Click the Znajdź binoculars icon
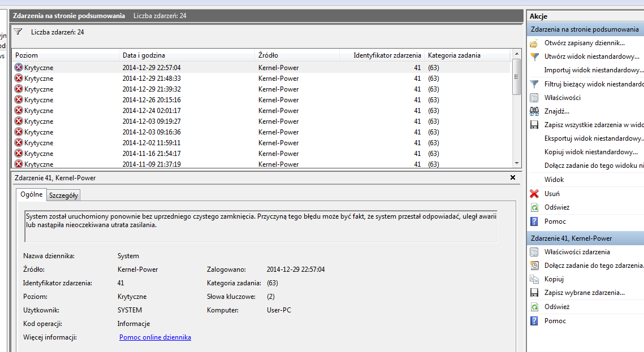 [534, 111]
